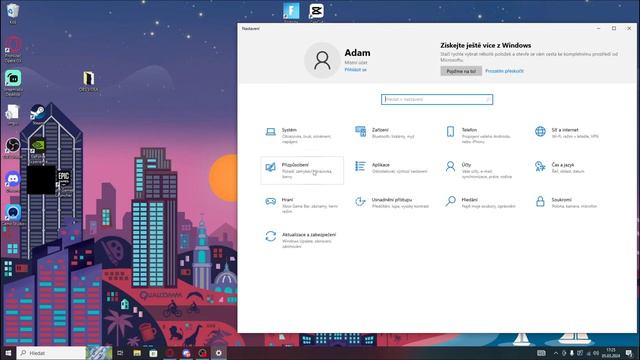
Task: Focus the settings search field
Action: point(437,99)
